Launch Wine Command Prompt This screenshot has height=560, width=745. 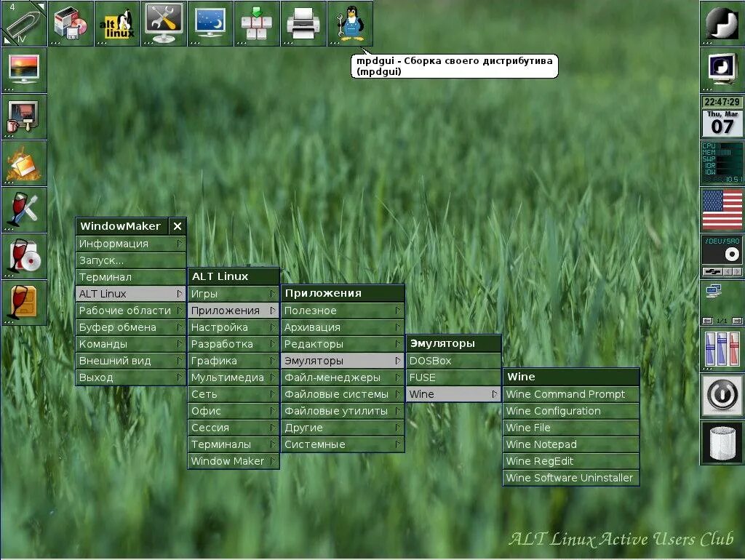pos(570,394)
